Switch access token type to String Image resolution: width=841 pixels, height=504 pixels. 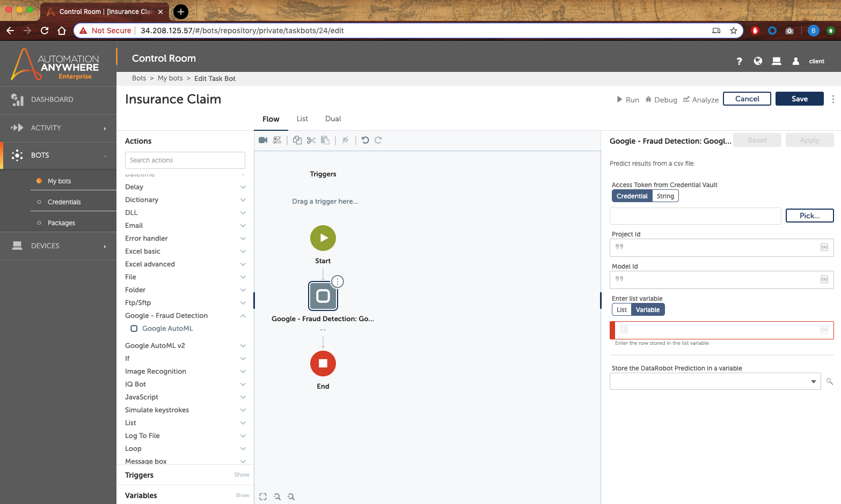pyautogui.click(x=666, y=196)
